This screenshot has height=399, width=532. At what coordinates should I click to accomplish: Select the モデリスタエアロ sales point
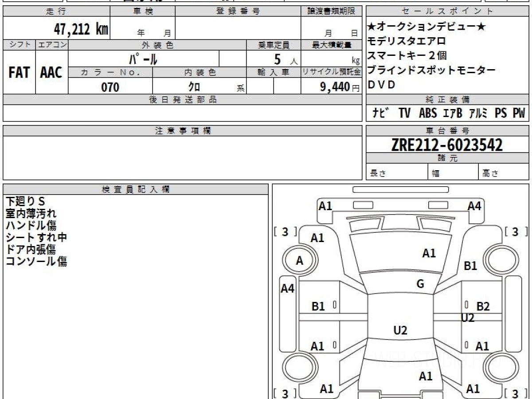tap(407, 41)
